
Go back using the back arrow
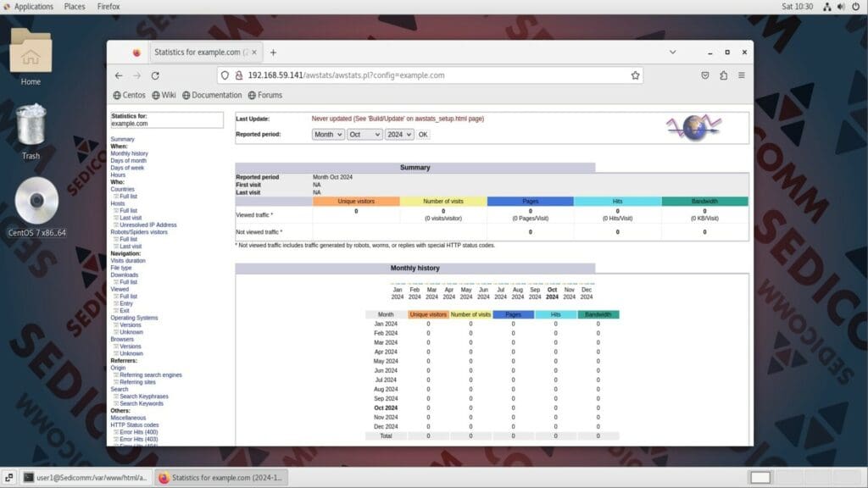point(119,75)
